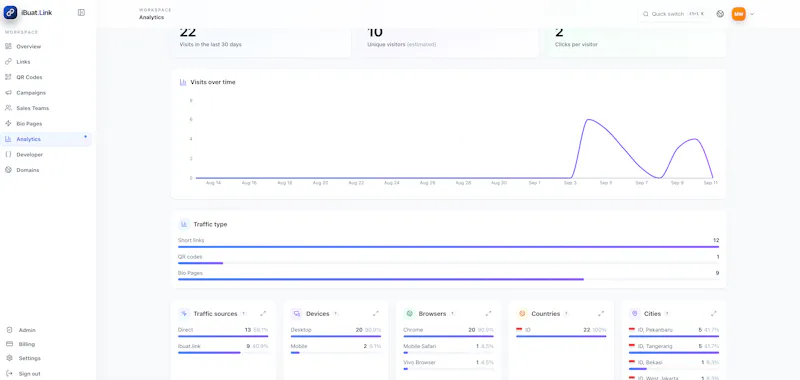Screen dimensions: 800x380
Task: Select the ID country row
Action: 561,332
